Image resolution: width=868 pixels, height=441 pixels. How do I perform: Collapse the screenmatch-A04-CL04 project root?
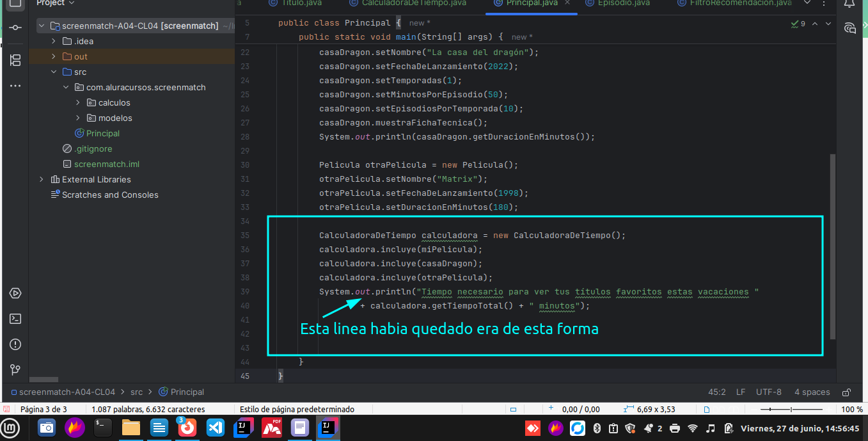coord(42,26)
